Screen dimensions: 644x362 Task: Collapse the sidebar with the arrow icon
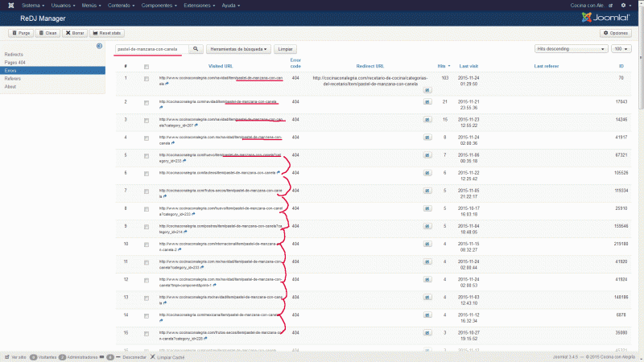(x=99, y=46)
